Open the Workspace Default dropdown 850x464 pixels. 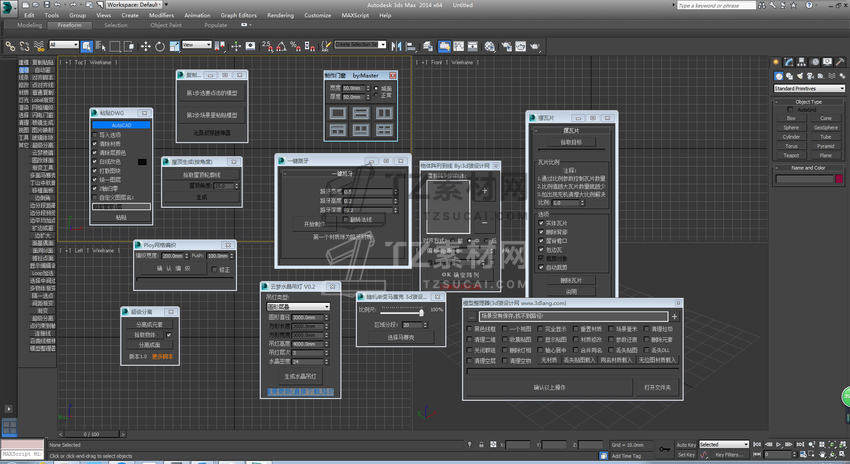pos(134,4)
